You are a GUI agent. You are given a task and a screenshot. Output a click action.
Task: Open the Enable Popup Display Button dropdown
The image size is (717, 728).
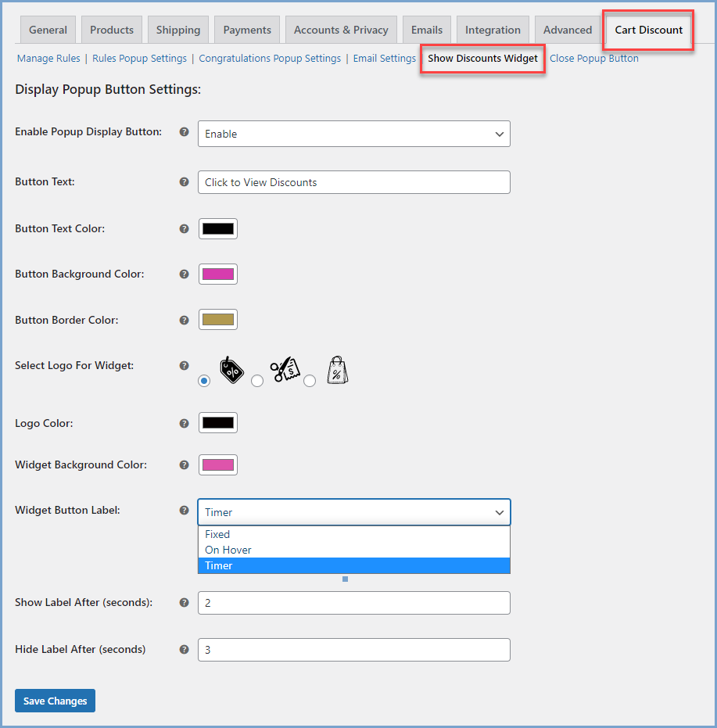[353, 134]
